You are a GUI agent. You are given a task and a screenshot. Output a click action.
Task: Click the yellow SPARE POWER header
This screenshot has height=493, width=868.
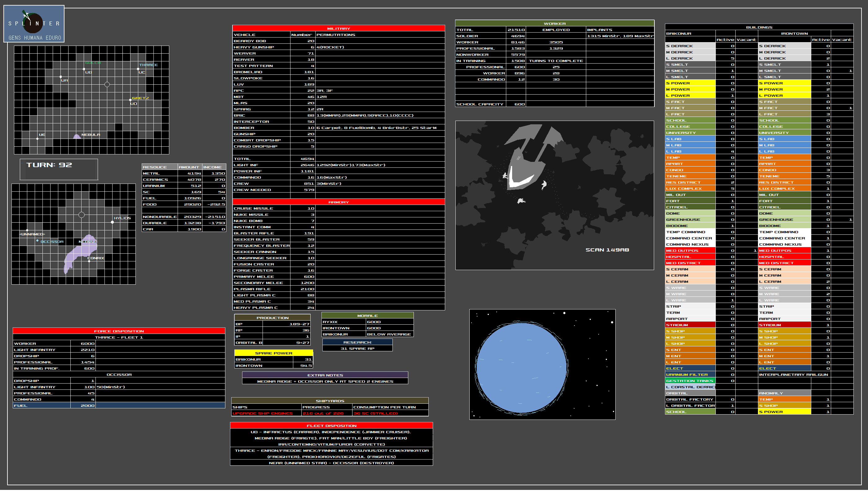coord(273,353)
